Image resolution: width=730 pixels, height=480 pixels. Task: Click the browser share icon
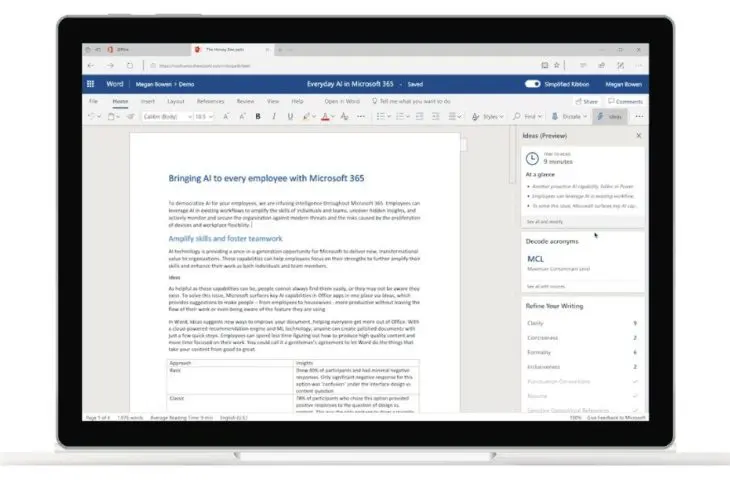point(602,66)
